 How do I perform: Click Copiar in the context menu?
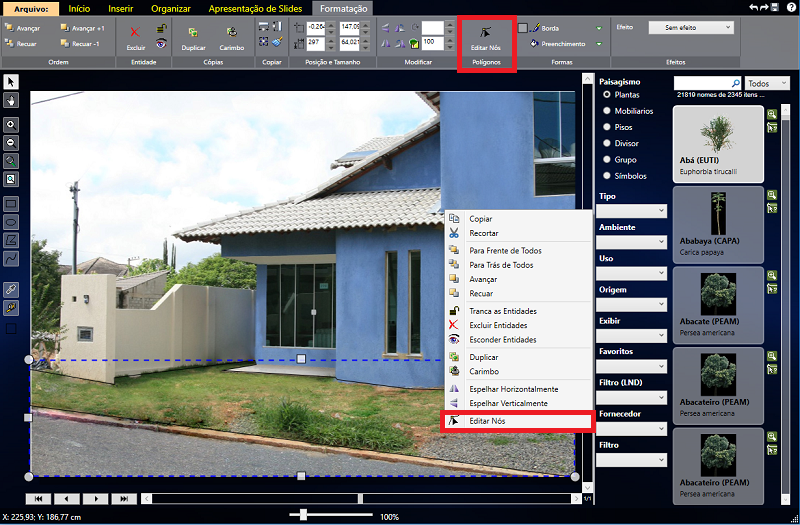click(x=481, y=219)
